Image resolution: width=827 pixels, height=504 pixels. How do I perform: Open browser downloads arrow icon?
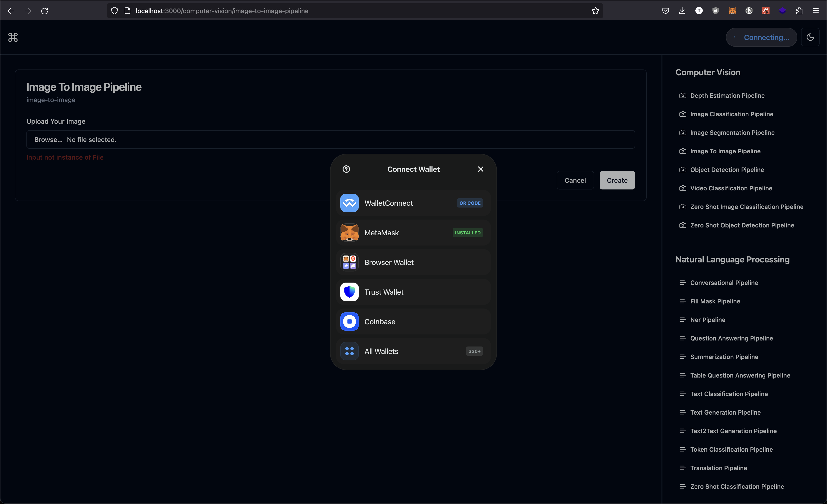click(682, 11)
